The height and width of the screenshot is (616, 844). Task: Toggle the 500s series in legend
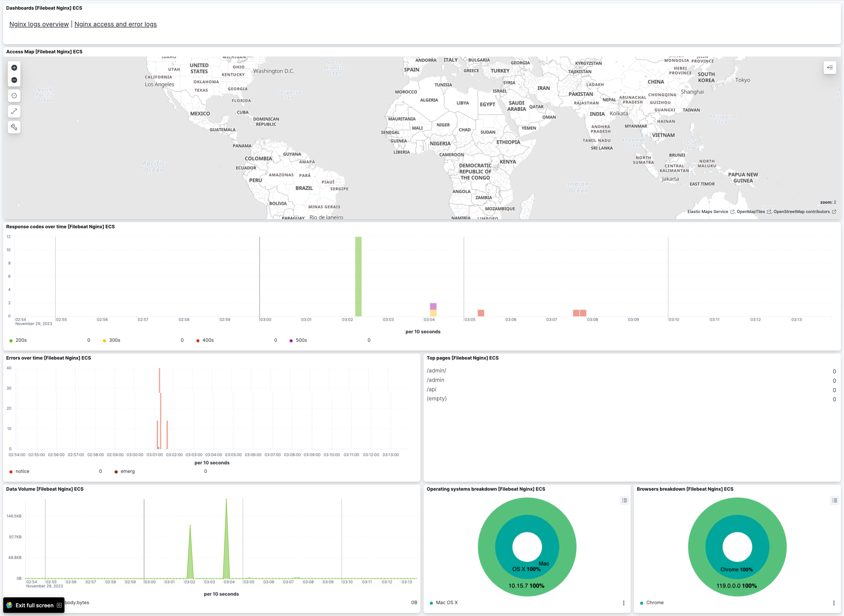tap(301, 340)
